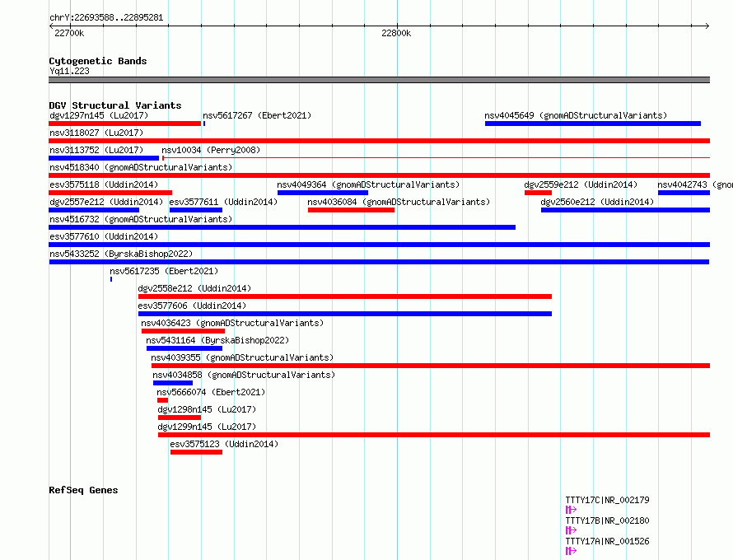Open the esv3577611 (Uddin2014) label

click(x=223, y=202)
